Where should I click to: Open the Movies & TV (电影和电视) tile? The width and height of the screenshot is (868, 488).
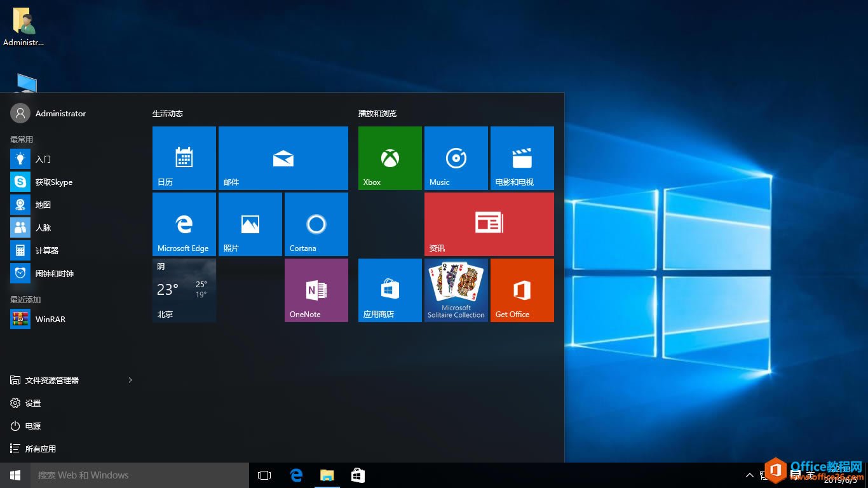click(x=522, y=158)
